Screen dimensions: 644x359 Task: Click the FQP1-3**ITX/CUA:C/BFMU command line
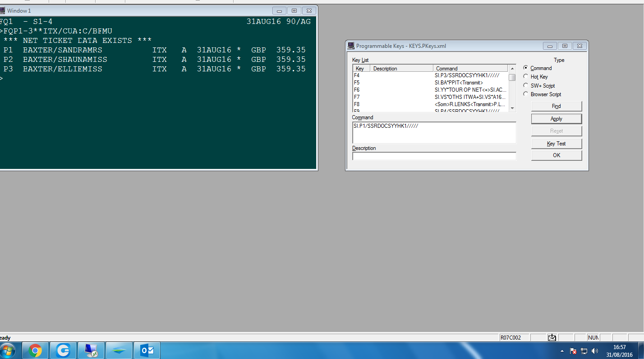(58, 31)
